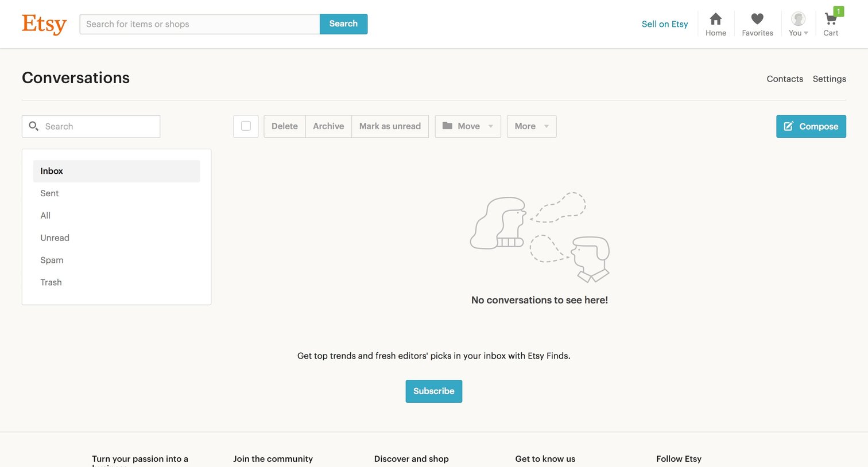Viewport: 868px width, 467px height.
Task: Subscribe to Etsy Finds
Action: click(434, 391)
